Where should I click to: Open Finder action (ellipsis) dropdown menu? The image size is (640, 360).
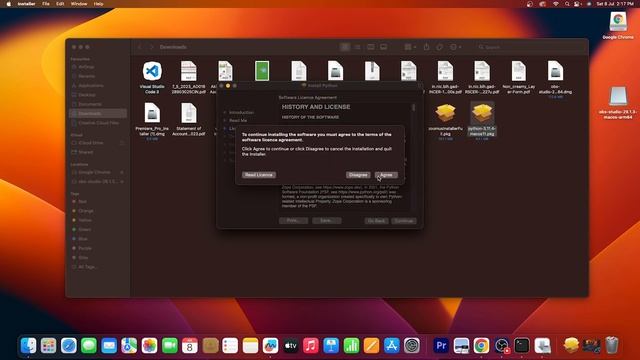456,47
